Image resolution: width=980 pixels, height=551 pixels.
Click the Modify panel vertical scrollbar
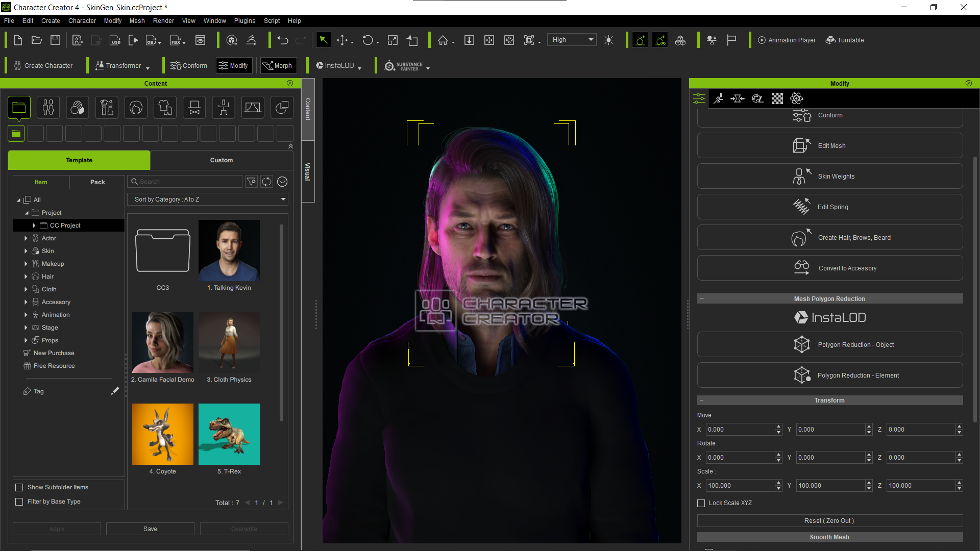click(x=975, y=290)
